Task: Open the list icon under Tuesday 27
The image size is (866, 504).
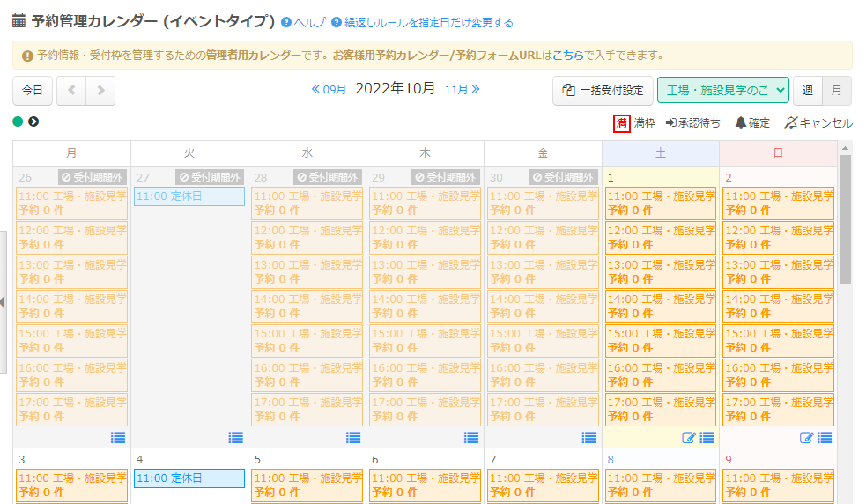Action: coord(235,437)
